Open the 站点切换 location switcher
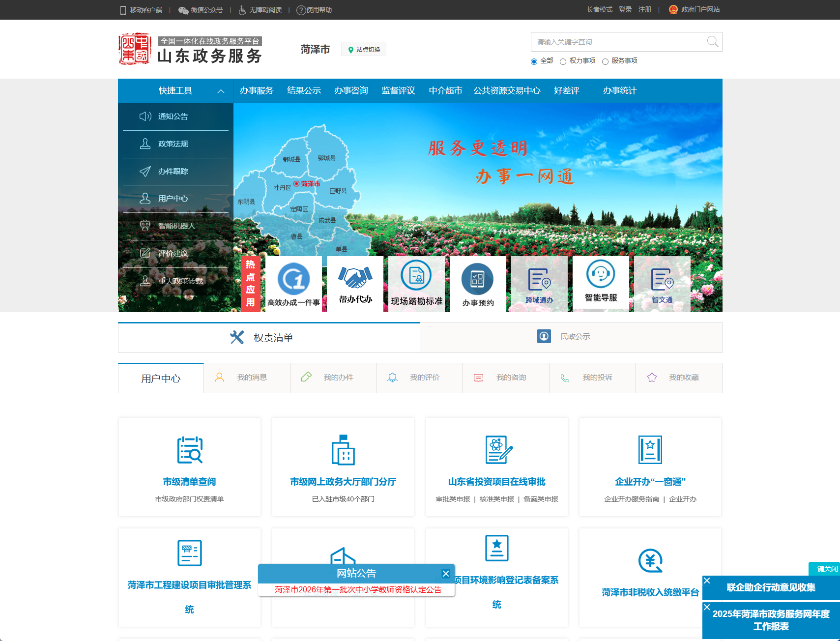 pos(364,49)
